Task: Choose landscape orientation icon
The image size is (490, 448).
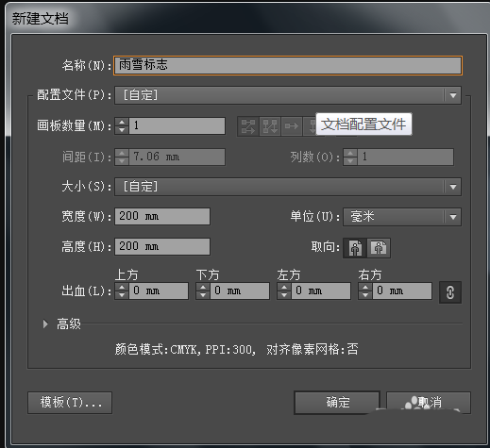Action: [x=379, y=248]
